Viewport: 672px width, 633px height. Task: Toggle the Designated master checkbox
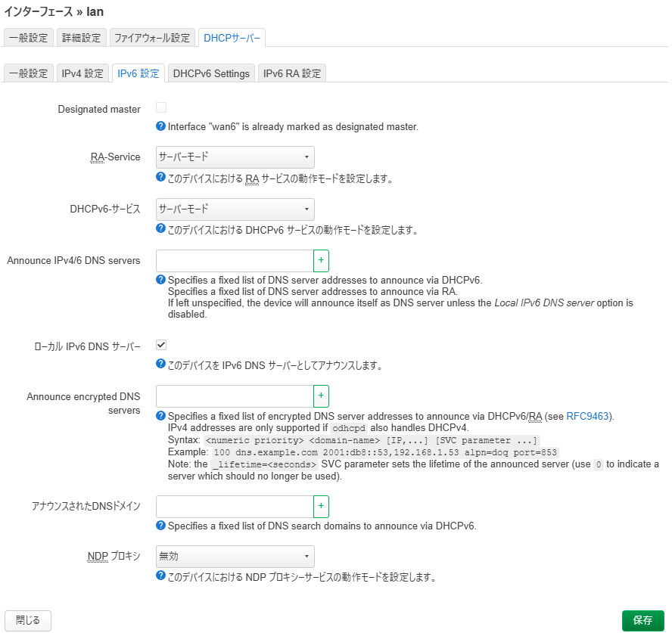(161, 107)
